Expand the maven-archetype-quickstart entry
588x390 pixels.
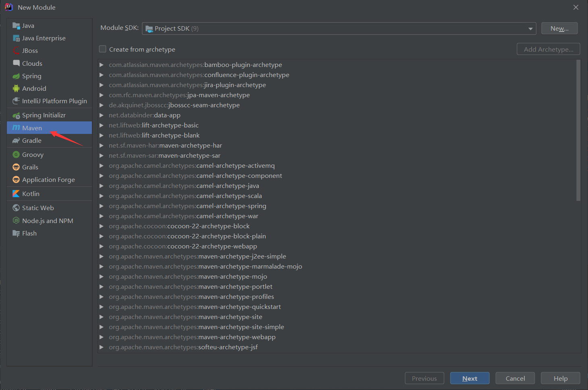(102, 307)
